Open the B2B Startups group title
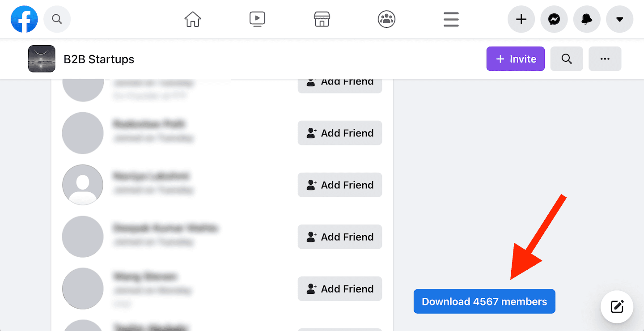The image size is (644, 331). click(x=99, y=59)
